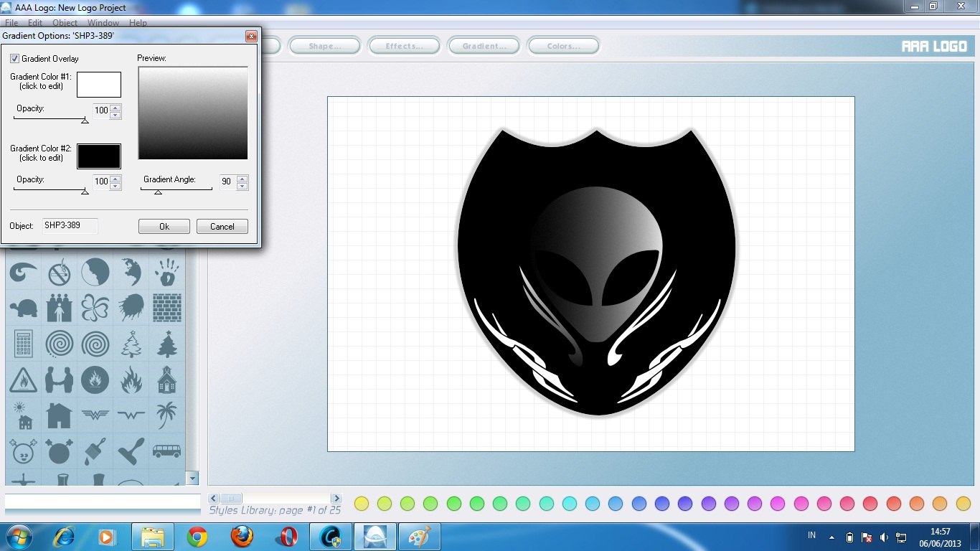
Task: Pick the handshake silhouette shape
Action: [x=59, y=380]
